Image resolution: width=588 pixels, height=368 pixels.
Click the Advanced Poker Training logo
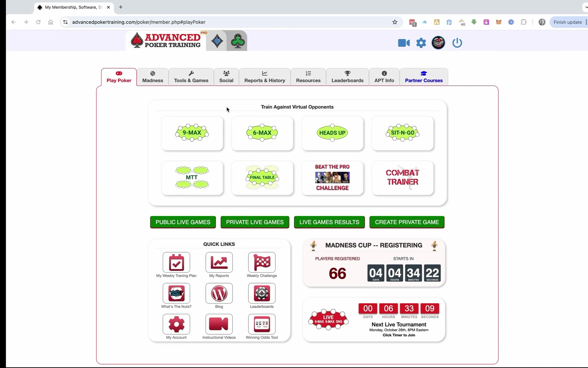[166, 41]
